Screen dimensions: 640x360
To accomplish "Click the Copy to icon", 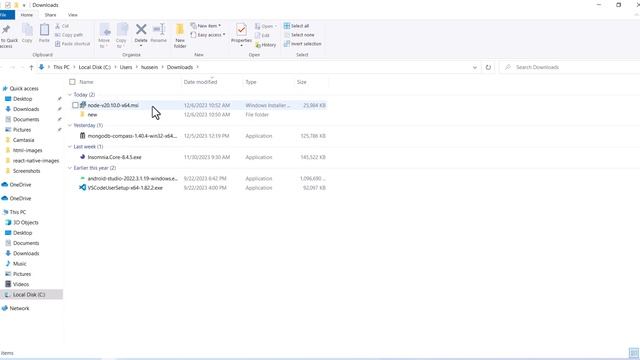I will [x=122, y=30].
